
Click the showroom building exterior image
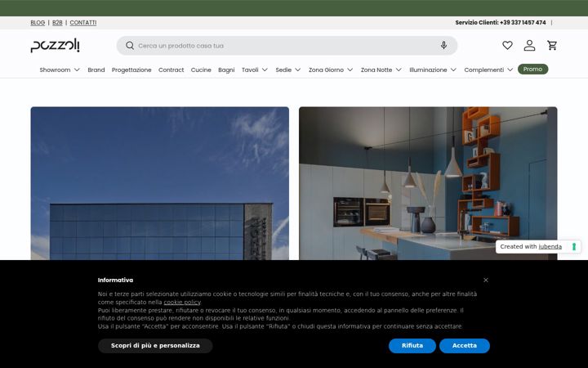160,183
